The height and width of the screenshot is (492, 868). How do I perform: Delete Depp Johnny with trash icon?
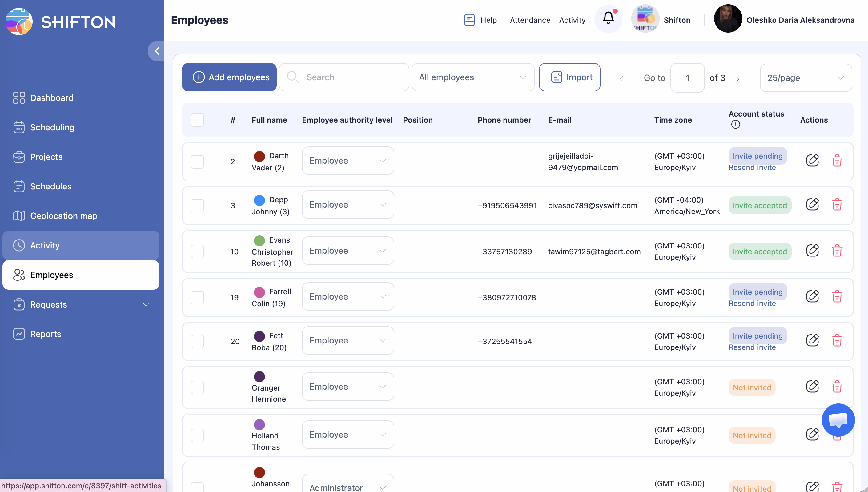coord(837,205)
